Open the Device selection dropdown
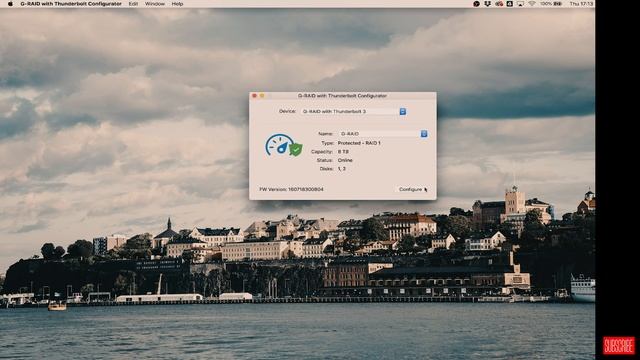This screenshot has height=360, width=640. pyautogui.click(x=353, y=111)
